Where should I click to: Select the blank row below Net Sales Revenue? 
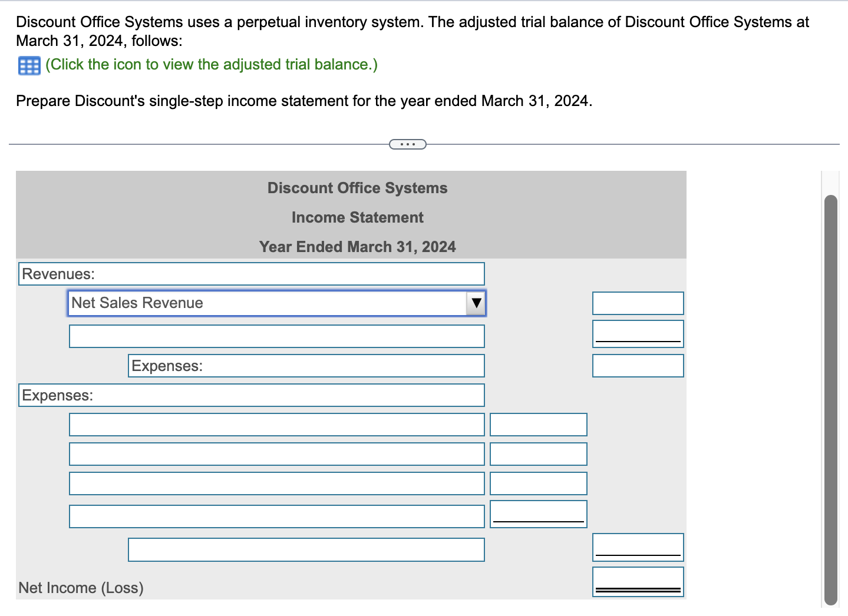coord(276,336)
